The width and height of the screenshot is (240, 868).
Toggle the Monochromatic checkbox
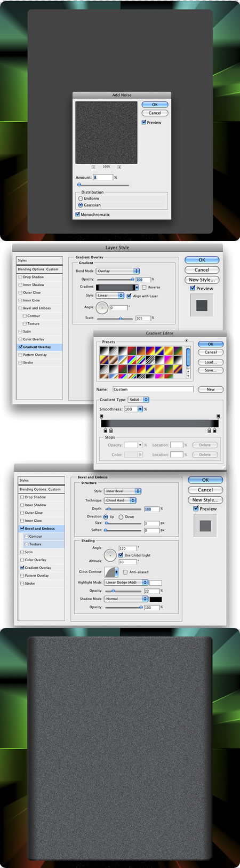click(x=78, y=214)
